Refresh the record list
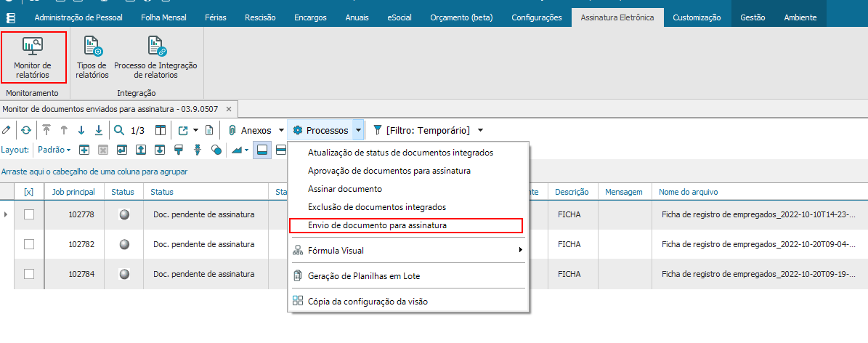 (x=26, y=130)
